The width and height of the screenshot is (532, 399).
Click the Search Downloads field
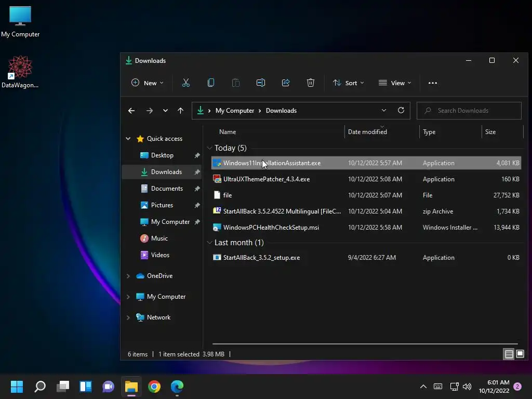point(469,111)
